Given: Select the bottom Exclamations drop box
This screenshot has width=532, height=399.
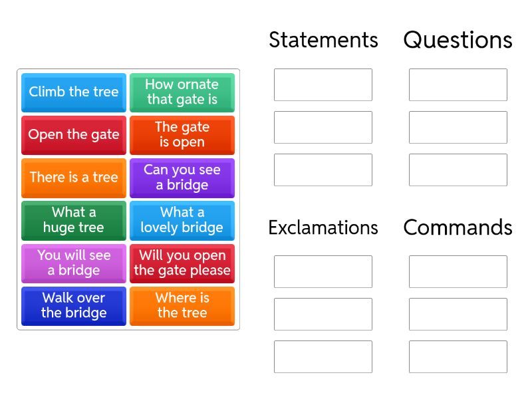Looking at the screenshot, I should (x=323, y=357).
